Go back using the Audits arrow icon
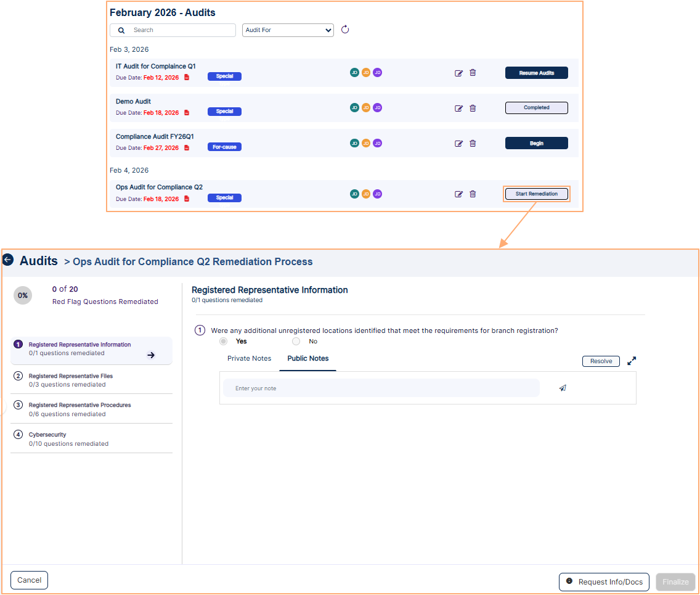 coord(8,260)
